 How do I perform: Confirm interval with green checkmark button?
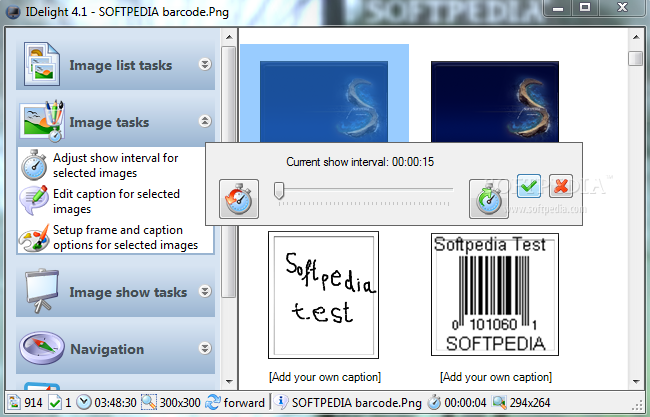pyautogui.click(x=529, y=186)
